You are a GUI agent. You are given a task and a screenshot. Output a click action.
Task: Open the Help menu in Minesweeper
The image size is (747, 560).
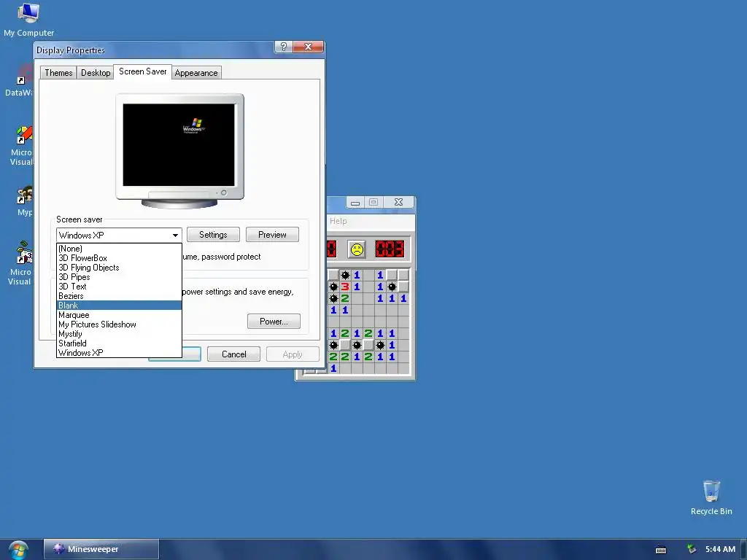tap(338, 221)
